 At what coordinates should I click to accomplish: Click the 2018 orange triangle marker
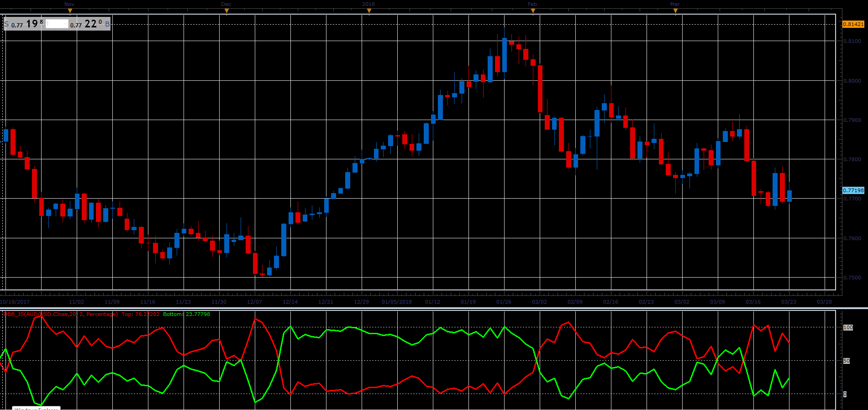pyautogui.click(x=369, y=11)
